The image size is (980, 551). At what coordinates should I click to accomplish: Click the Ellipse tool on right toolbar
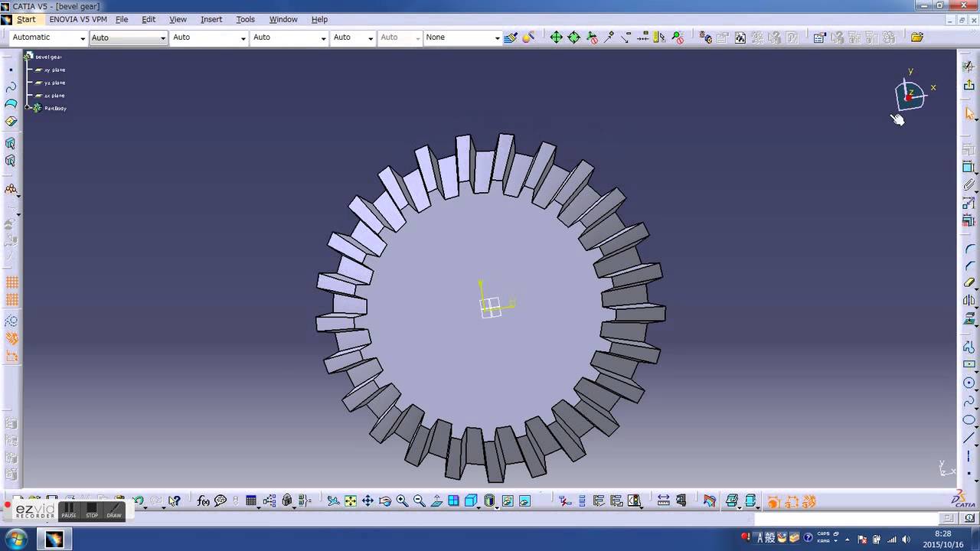coord(969,419)
